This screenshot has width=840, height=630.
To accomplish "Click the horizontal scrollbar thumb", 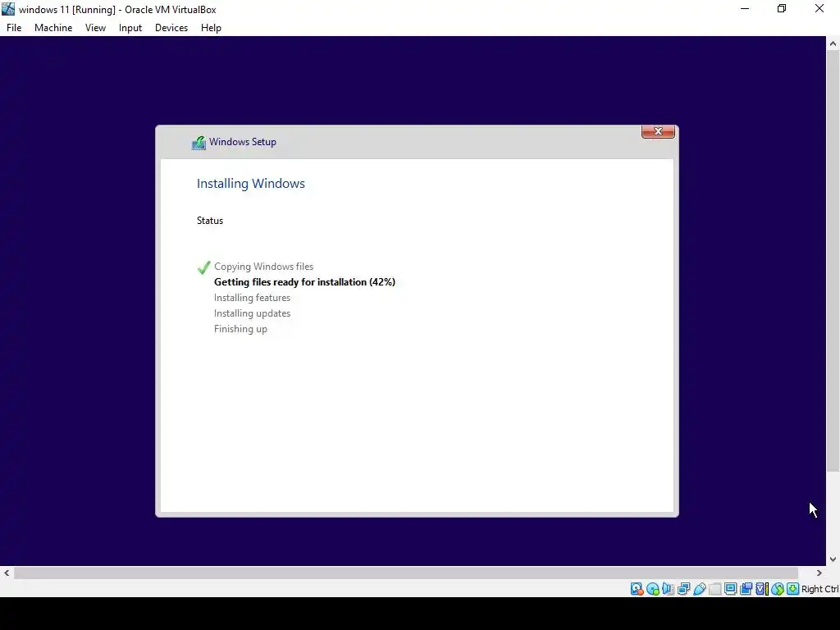I will point(406,573).
